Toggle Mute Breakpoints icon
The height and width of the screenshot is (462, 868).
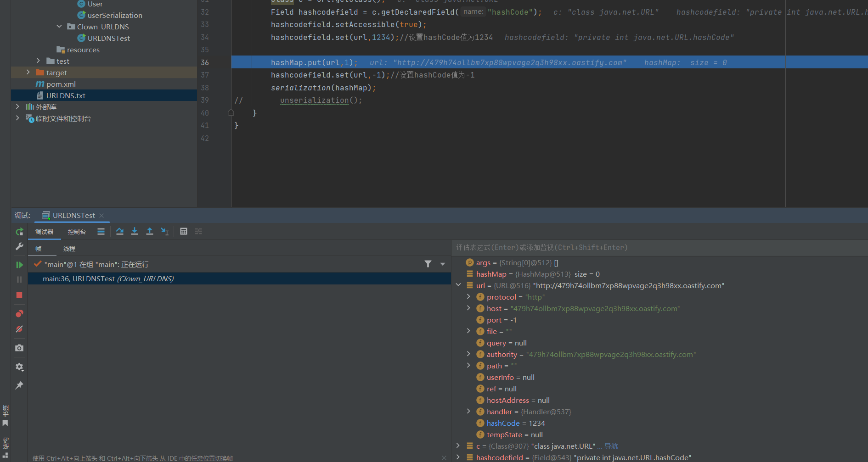point(19,329)
